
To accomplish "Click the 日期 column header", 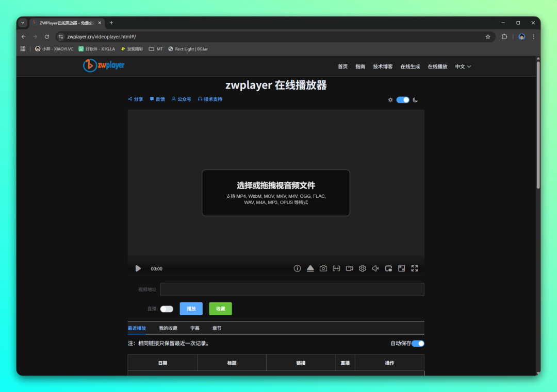I will pos(162,363).
